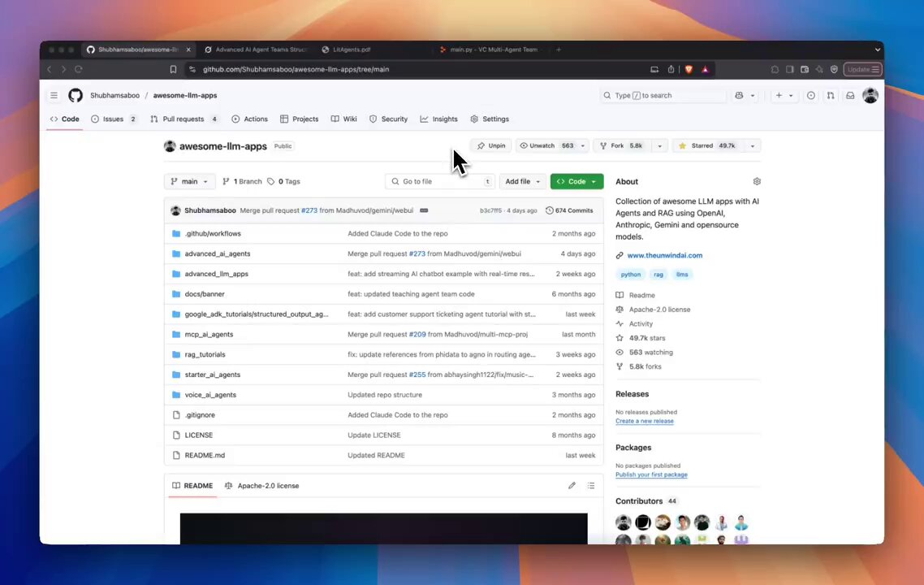This screenshot has height=585, width=924.
Task: Click the browser wallet icon
Action: (x=805, y=70)
